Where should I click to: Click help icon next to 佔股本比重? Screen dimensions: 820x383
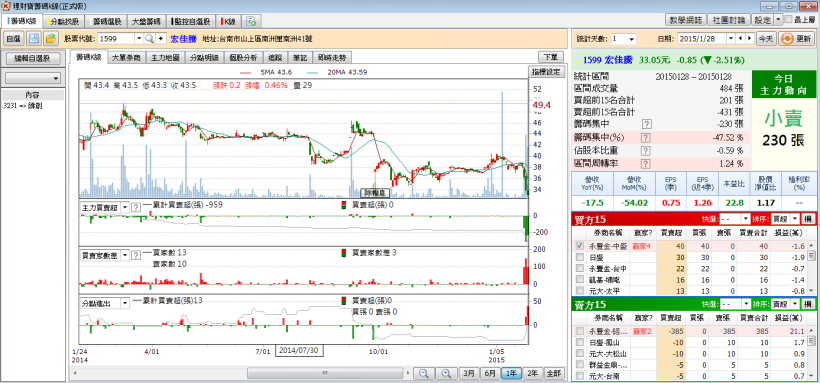pos(646,151)
